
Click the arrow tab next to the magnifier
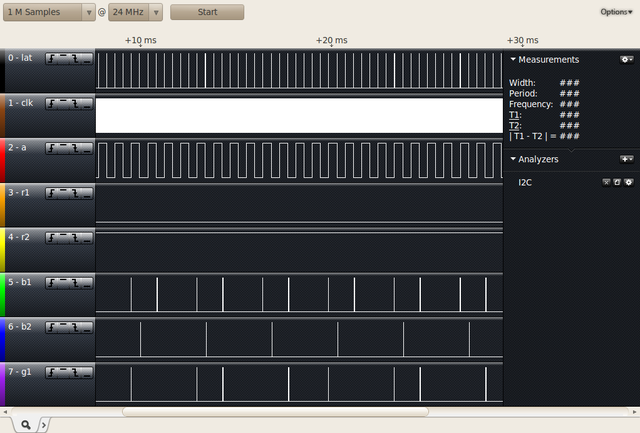pyautogui.click(x=44, y=425)
